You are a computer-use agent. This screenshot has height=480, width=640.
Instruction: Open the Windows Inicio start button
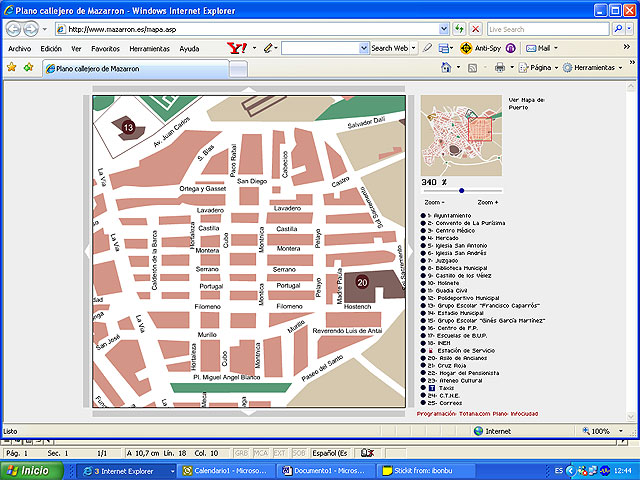[x=28, y=470]
